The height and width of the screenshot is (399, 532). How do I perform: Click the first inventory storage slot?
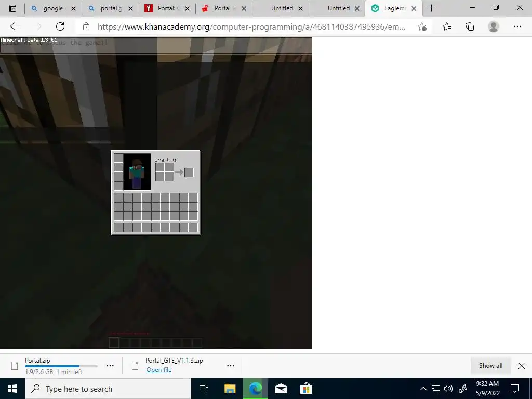118,197
